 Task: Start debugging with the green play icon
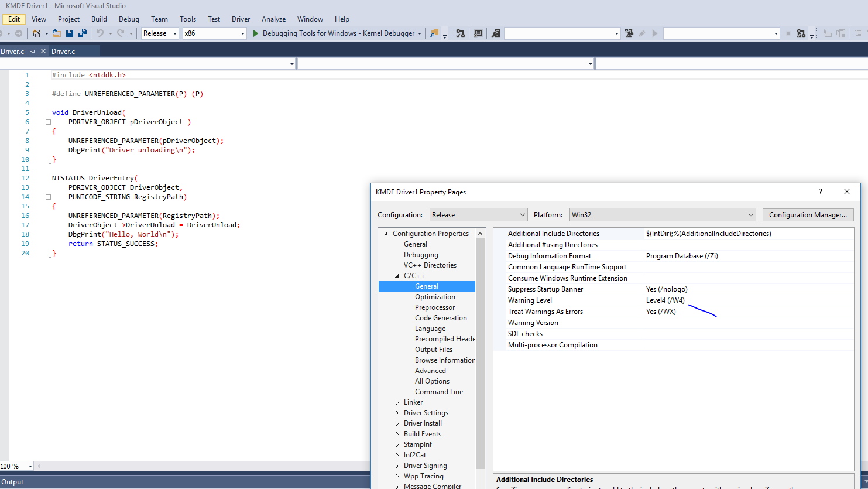tap(256, 33)
